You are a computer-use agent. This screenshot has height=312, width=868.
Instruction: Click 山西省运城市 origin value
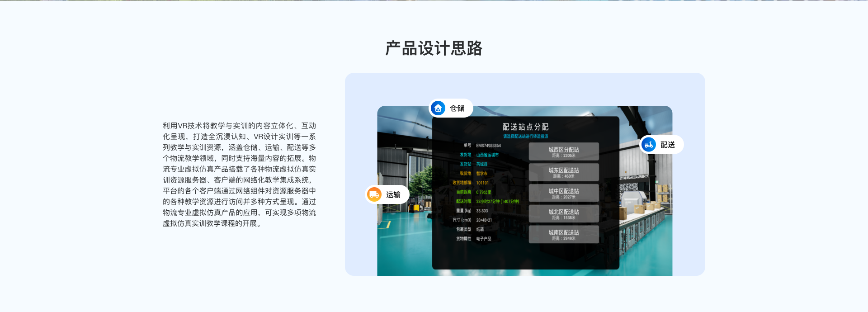click(487, 155)
